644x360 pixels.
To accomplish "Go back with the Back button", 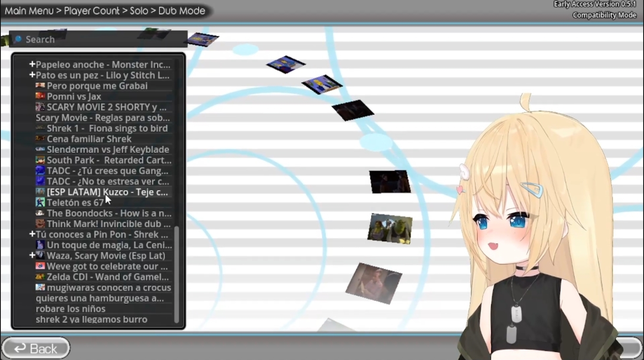I will click(x=36, y=348).
